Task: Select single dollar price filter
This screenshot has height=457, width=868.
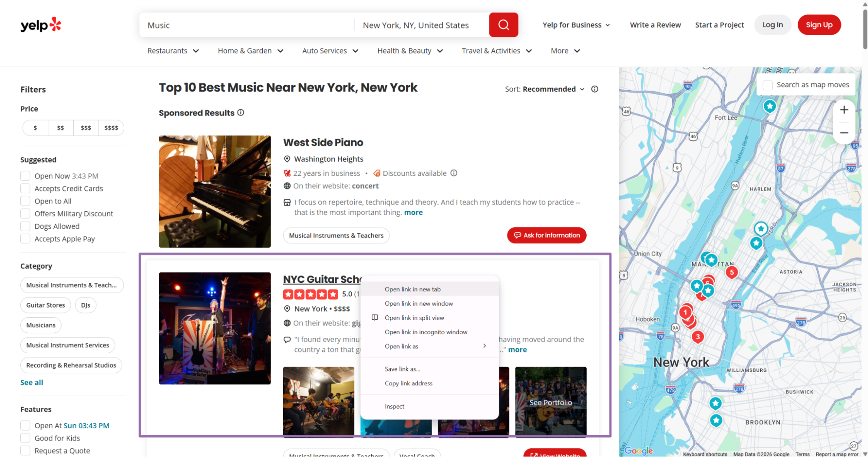Action: (35, 128)
